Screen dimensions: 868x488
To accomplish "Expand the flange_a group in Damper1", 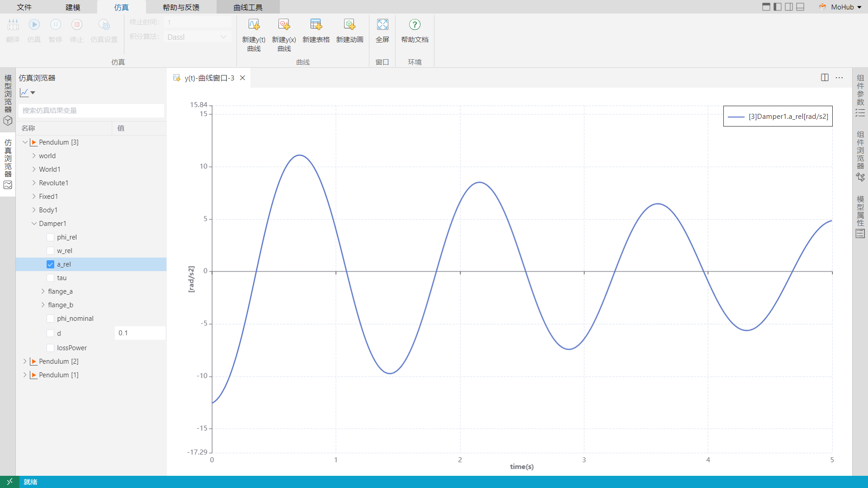I will tap(42, 291).
